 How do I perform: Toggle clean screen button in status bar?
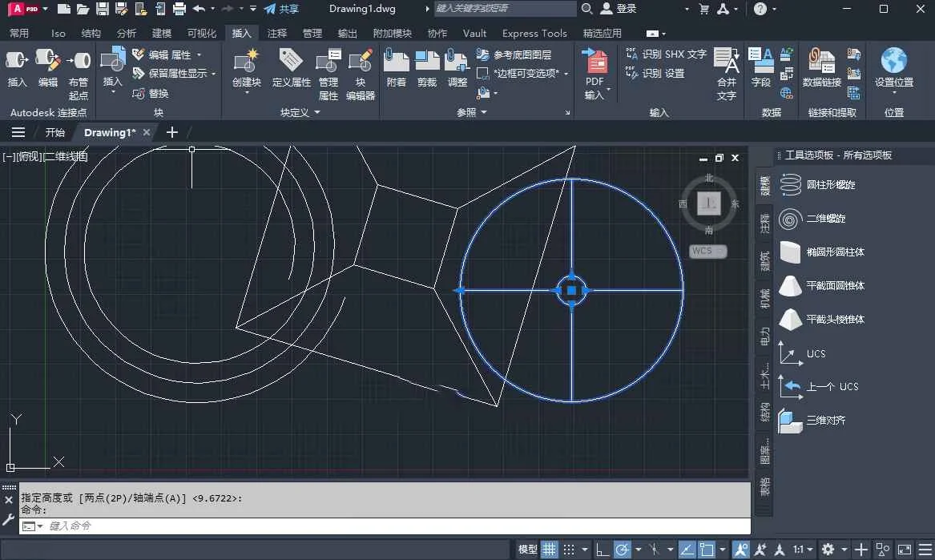point(905,550)
